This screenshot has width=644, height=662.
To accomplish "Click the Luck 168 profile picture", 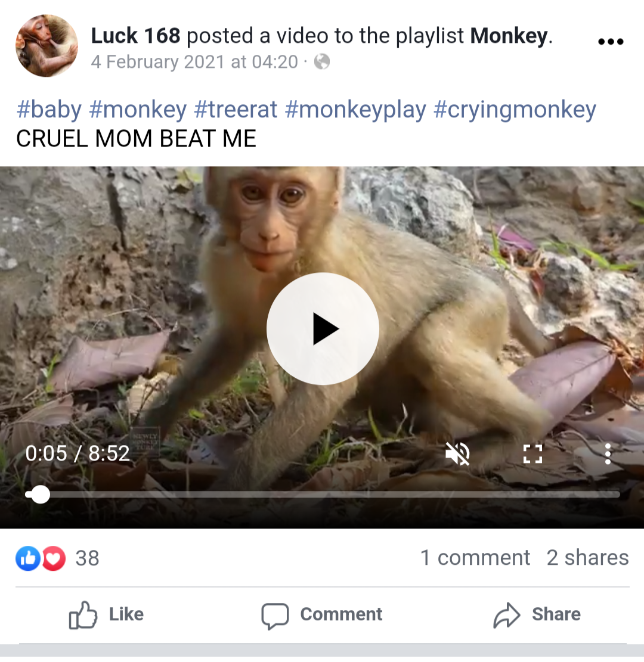I will pyautogui.click(x=47, y=46).
